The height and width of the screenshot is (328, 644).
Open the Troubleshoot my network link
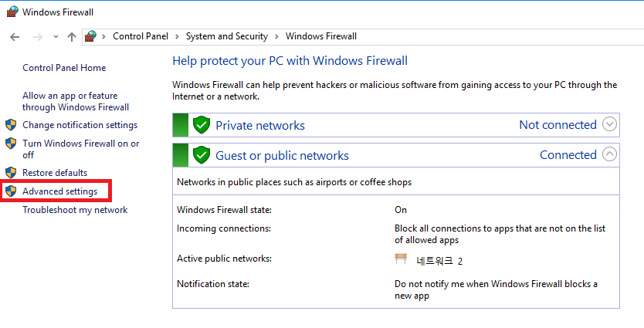click(x=75, y=210)
